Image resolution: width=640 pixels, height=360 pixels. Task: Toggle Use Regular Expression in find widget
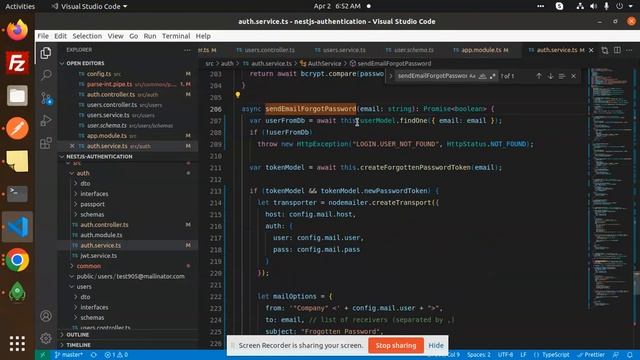(x=493, y=76)
